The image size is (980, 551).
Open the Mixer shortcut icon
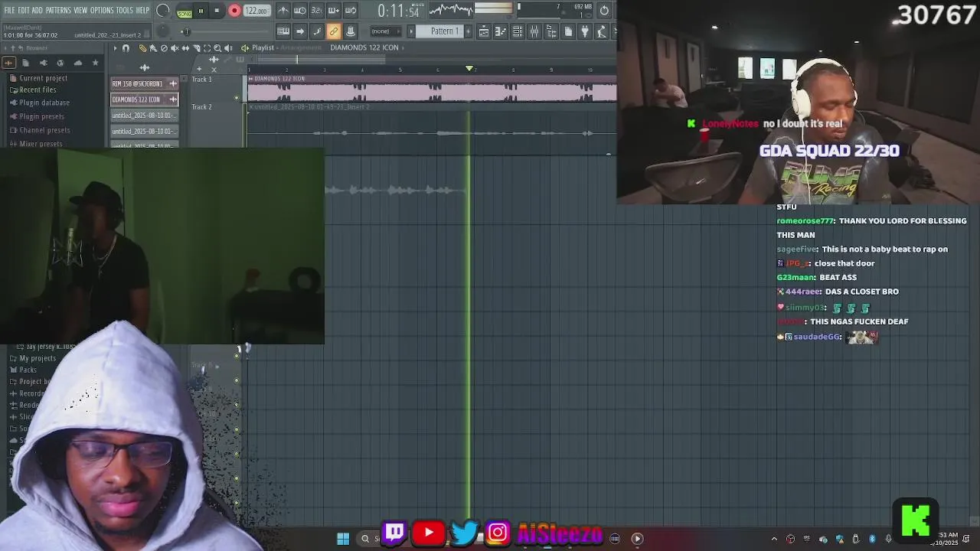[x=534, y=31]
